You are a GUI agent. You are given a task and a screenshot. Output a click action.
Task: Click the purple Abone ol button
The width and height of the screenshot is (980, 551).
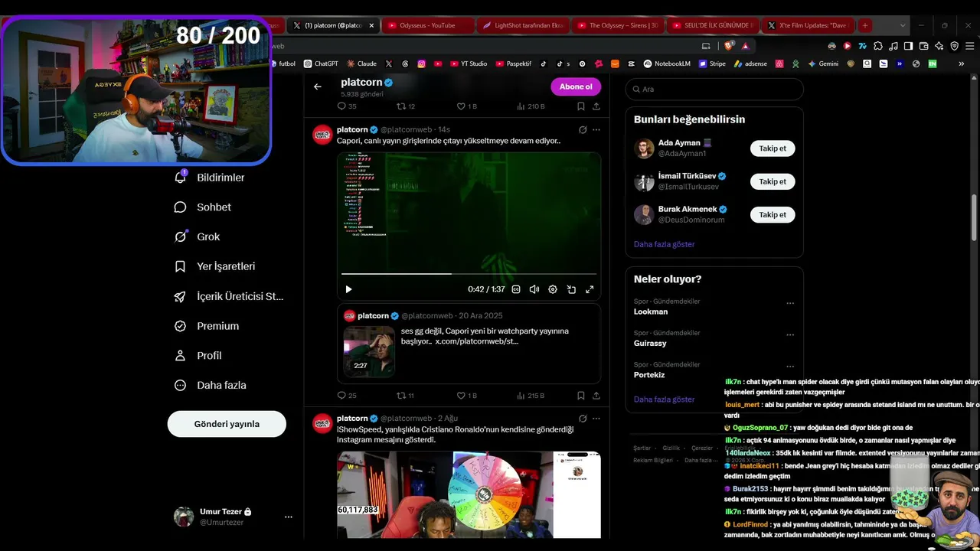[x=576, y=86]
